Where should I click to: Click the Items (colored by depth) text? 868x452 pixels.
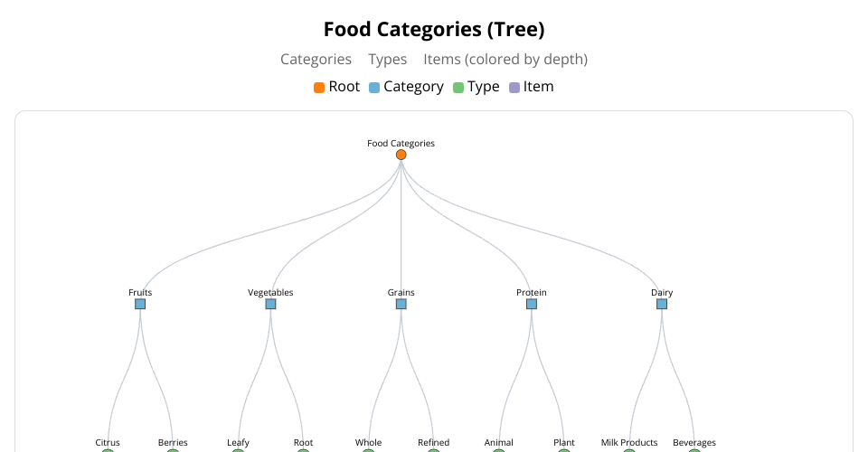[505, 60]
